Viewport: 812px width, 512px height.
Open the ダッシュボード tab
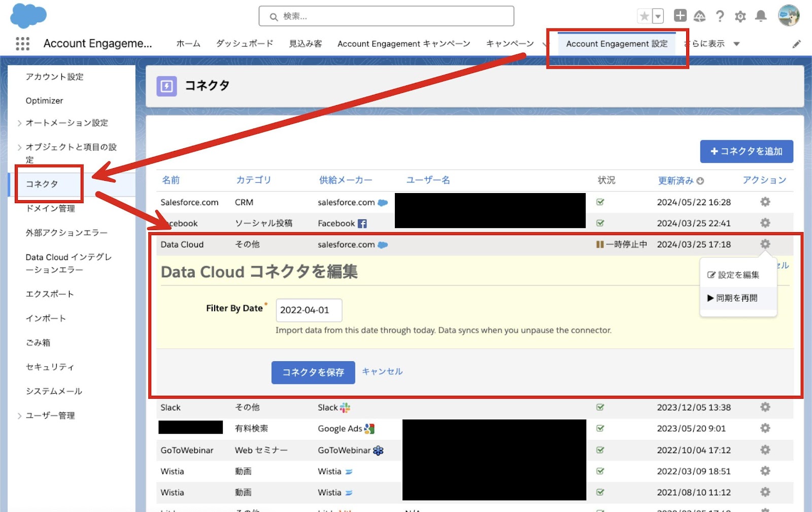(x=245, y=44)
